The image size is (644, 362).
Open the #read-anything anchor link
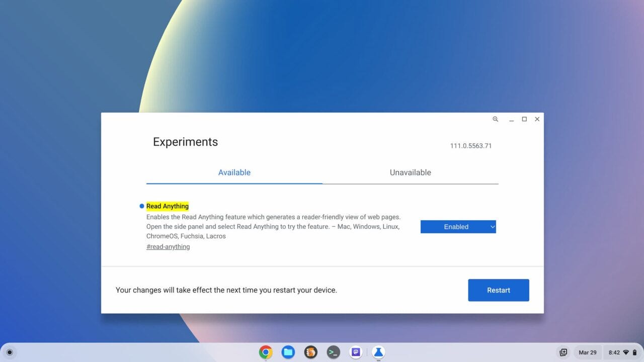[x=168, y=247]
